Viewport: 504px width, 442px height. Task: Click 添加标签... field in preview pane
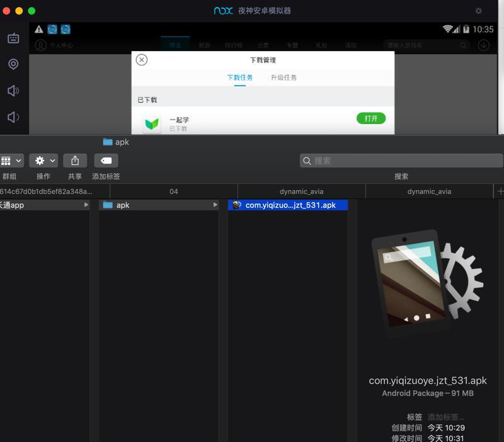point(445,417)
